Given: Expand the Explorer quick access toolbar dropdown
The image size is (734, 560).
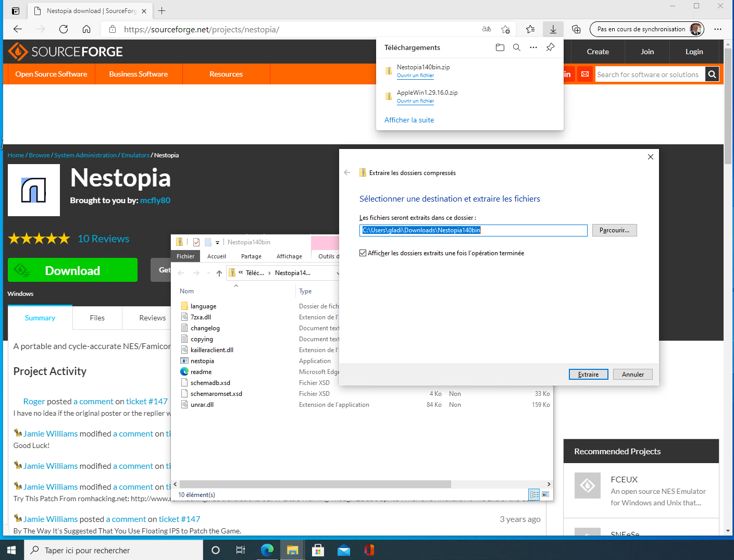Looking at the screenshot, I should (x=217, y=243).
